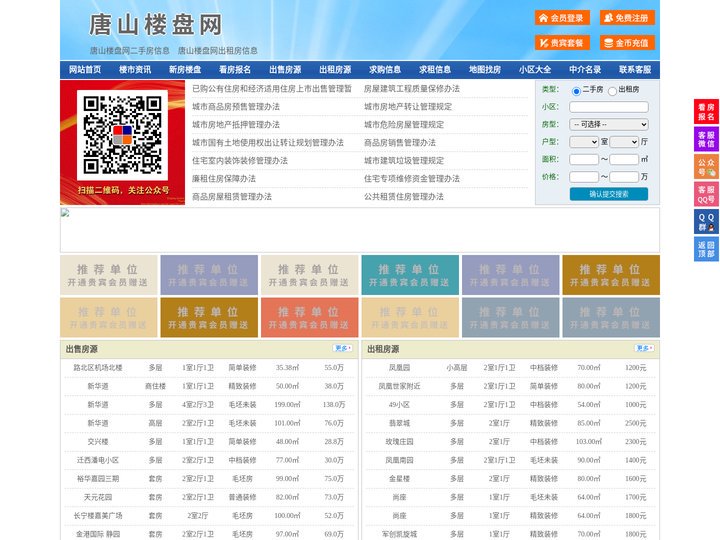Open 联系客服 navigation item
Image resolution: width=720 pixels, height=540 pixels.
(635, 70)
